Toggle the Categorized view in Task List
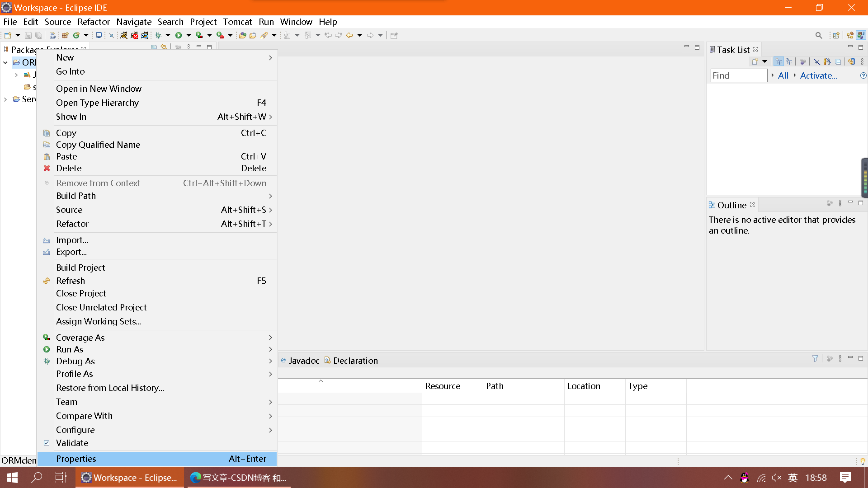The image size is (868, 488). coord(778,61)
